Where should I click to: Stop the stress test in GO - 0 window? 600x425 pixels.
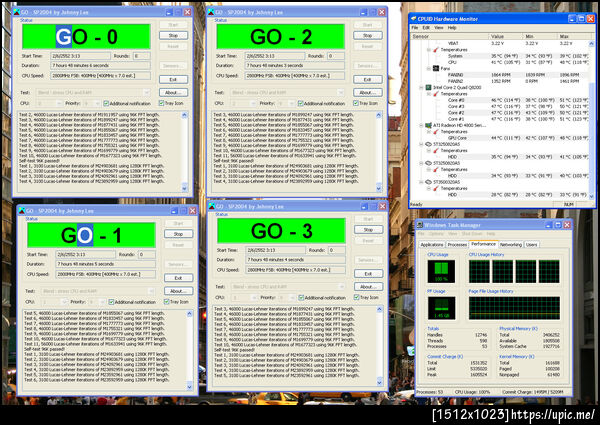(x=173, y=36)
